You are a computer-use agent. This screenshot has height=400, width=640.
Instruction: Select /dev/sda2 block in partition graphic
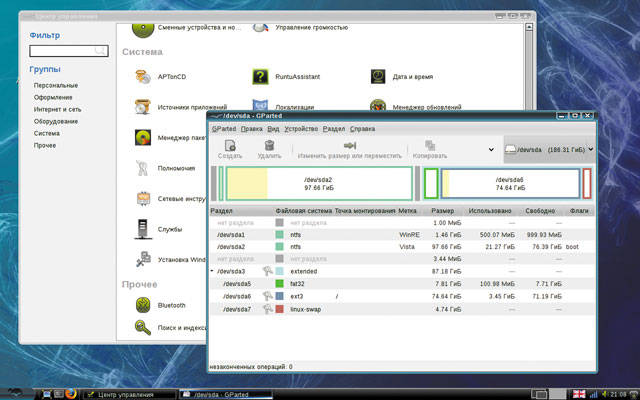point(319,184)
